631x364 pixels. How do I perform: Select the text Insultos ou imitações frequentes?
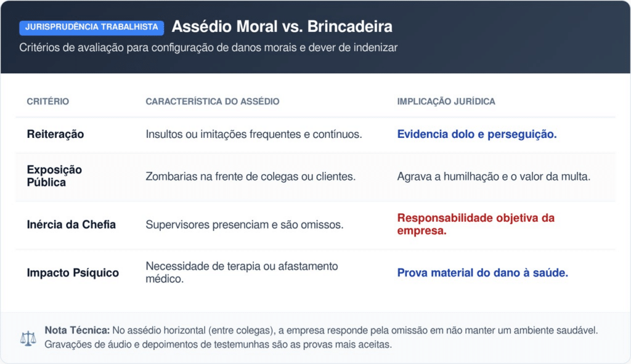tap(254, 134)
